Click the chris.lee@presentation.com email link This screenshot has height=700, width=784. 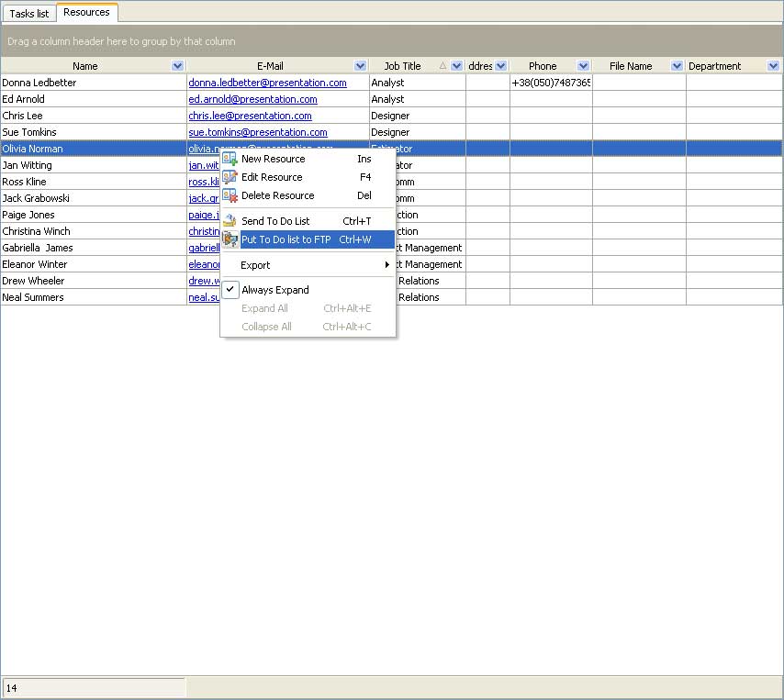tap(250, 116)
